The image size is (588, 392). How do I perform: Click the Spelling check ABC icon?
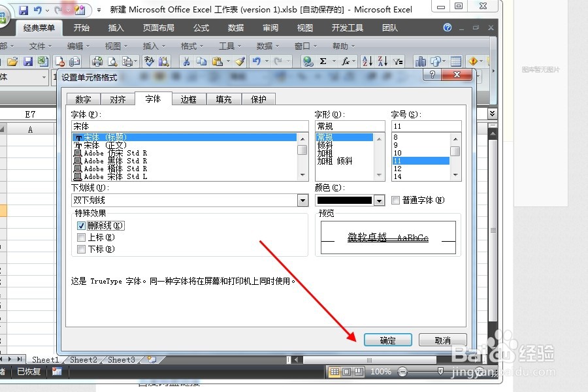[149, 61]
